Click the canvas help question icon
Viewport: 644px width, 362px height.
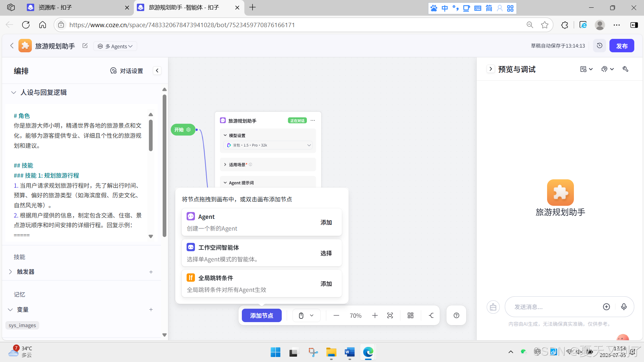coord(456,315)
